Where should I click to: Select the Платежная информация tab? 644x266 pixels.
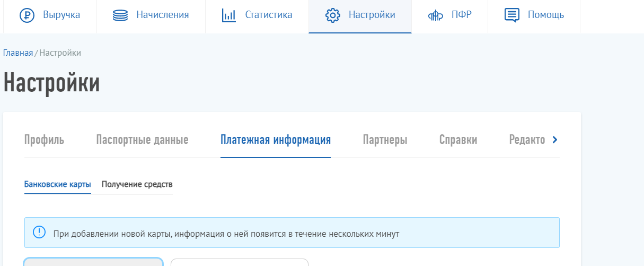[x=276, y=140]
